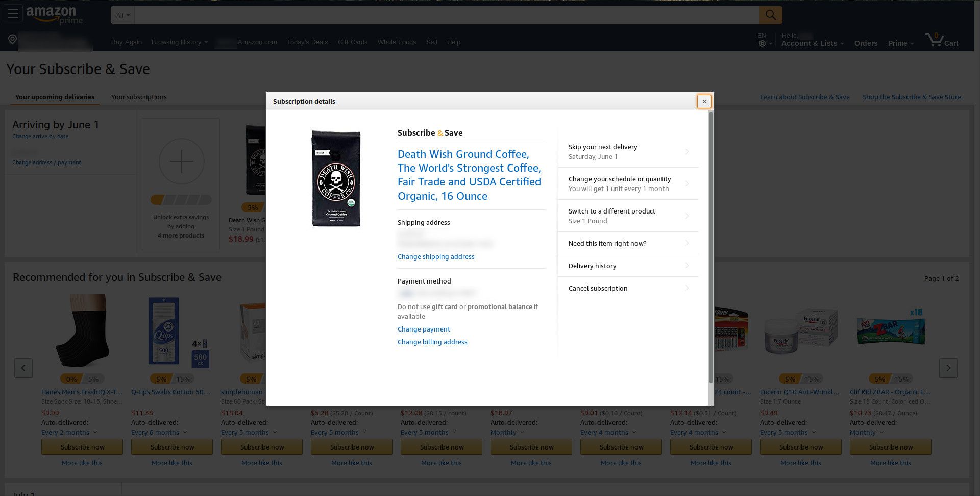Click Change shipping address link

coord(436,256)
